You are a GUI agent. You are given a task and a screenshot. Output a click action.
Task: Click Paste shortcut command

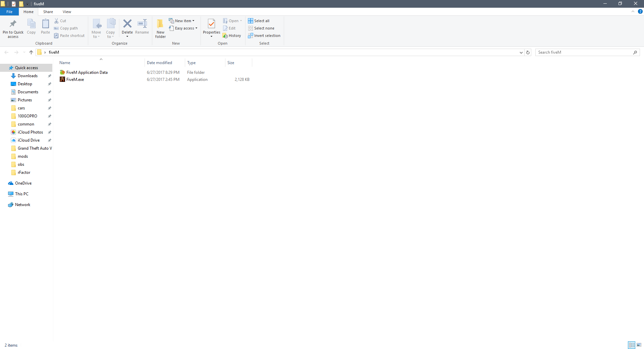69,36
